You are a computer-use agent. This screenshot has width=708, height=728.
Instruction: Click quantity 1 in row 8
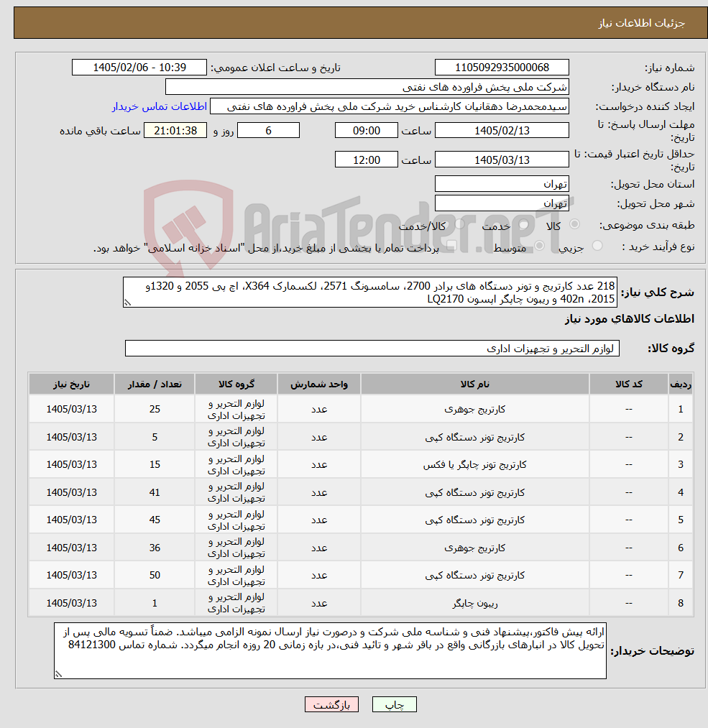click(155, 603)
